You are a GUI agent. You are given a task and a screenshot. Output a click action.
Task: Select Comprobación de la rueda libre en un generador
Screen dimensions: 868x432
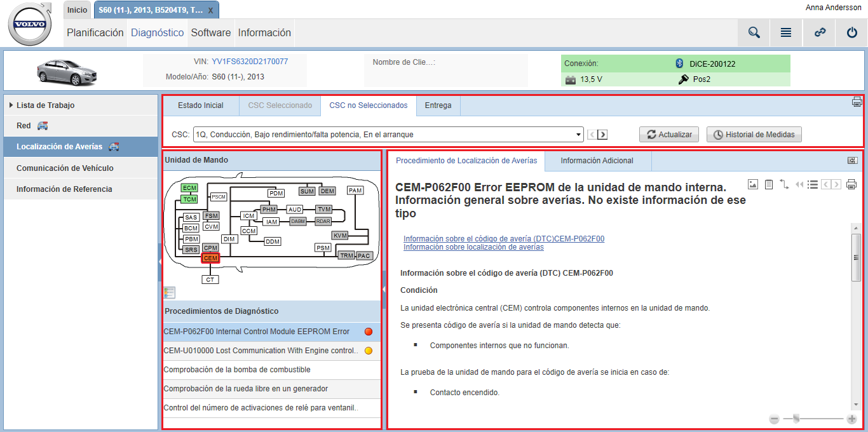tap(272, 389)
